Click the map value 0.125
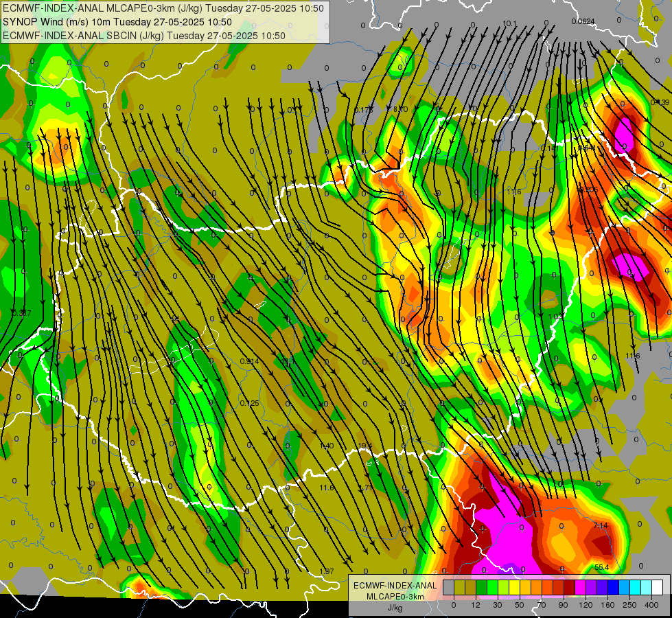 click(x=249, y=403)
